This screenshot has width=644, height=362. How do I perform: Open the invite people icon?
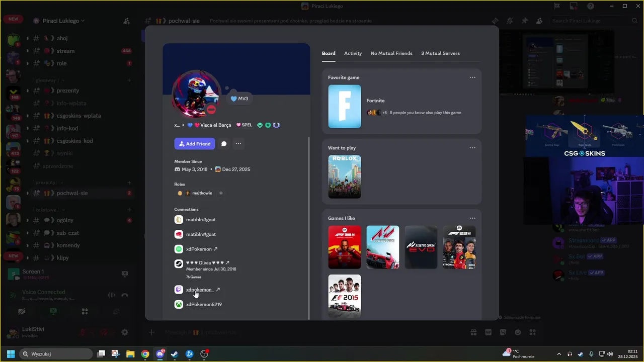127,21
